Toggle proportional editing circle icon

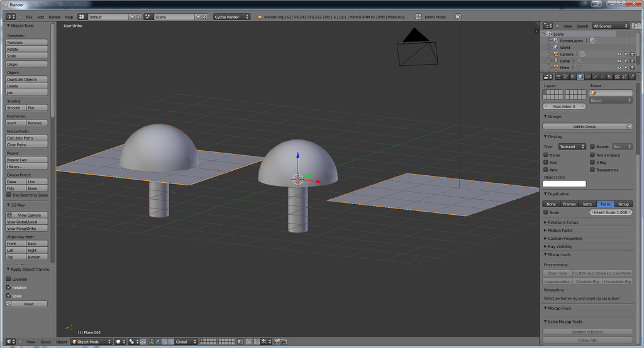(x=248, y=342)
